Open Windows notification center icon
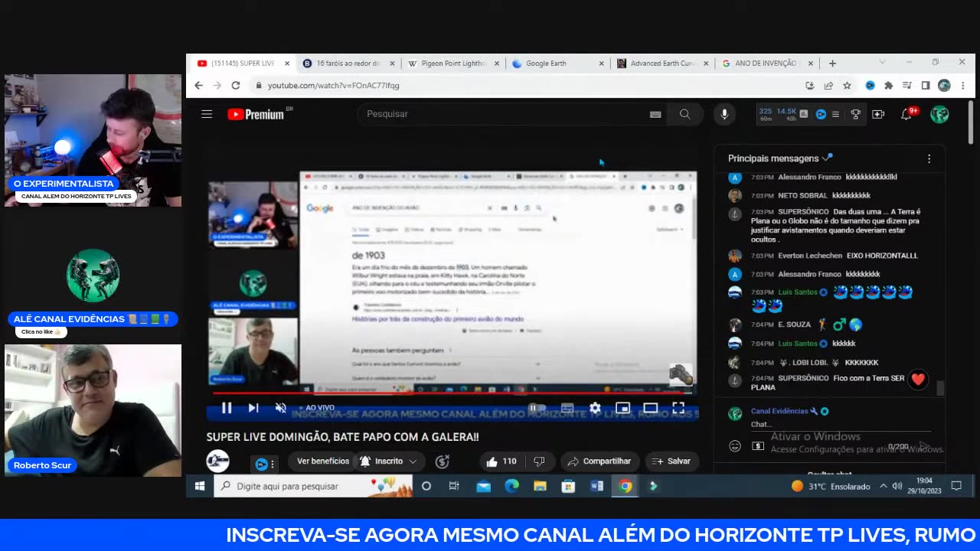Screen dimensions: 980x551 (956, 486)
